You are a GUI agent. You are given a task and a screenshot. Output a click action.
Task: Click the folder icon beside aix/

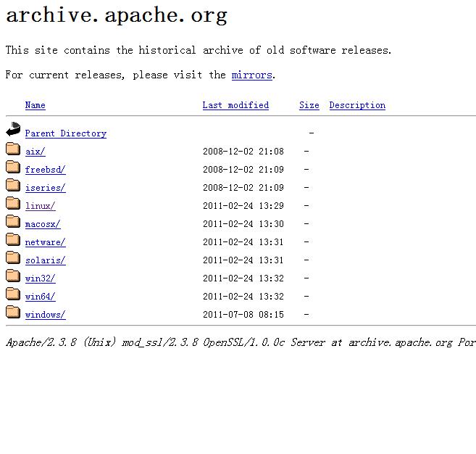(13, 149)
